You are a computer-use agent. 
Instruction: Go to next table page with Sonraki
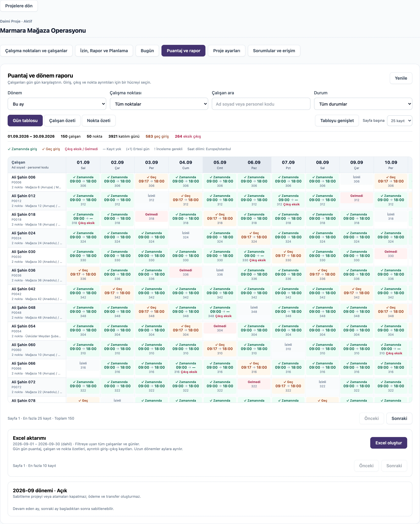point(399,418)
